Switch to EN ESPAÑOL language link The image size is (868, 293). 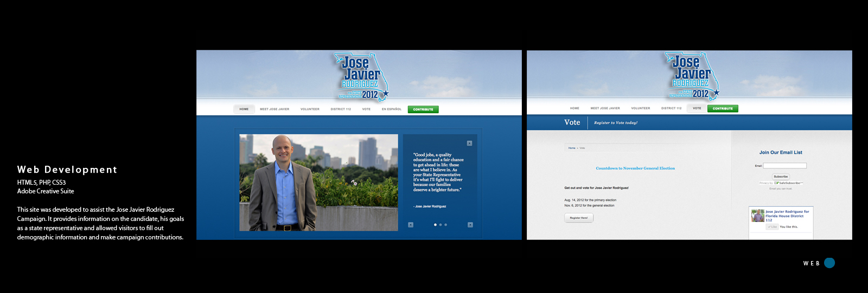(x=392, y=109)
